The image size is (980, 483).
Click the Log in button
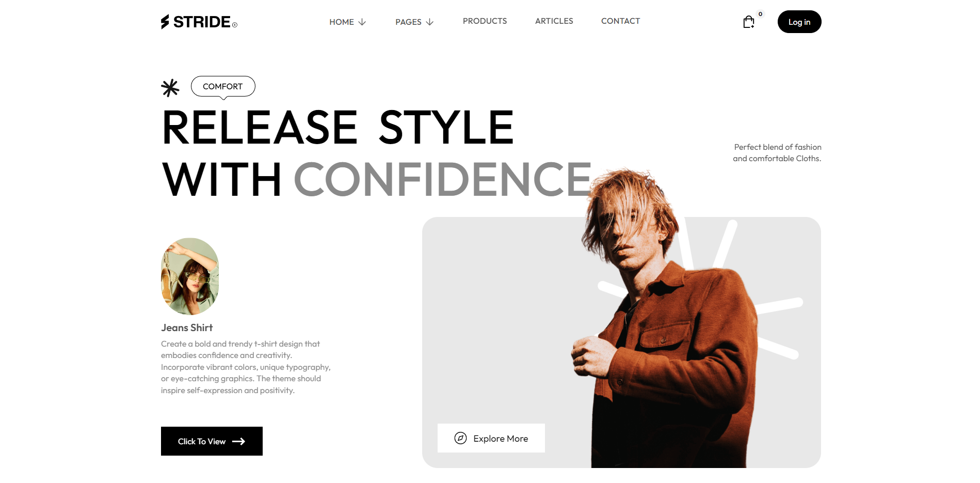799,22
